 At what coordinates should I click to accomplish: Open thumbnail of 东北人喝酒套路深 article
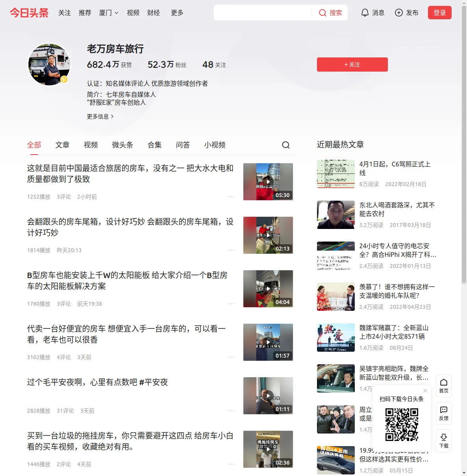click(x=336, y=215)
